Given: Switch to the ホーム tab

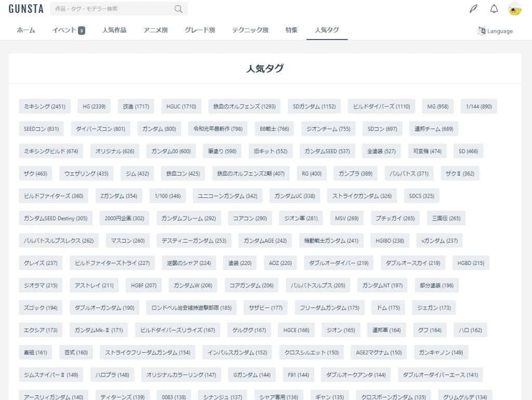Looking at the screenshot, I should pos(26,30).
